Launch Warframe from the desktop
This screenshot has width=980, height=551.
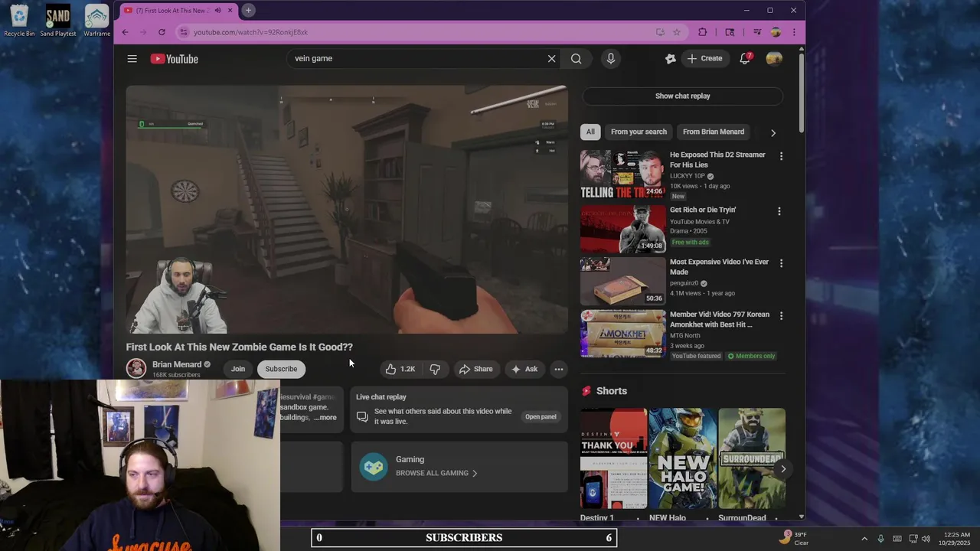click(96, 20)
